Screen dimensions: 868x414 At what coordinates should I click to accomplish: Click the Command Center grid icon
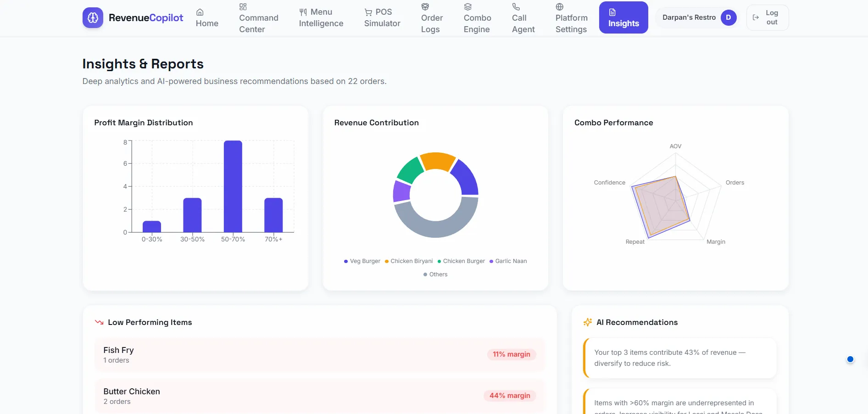click(x=243, y=6)
